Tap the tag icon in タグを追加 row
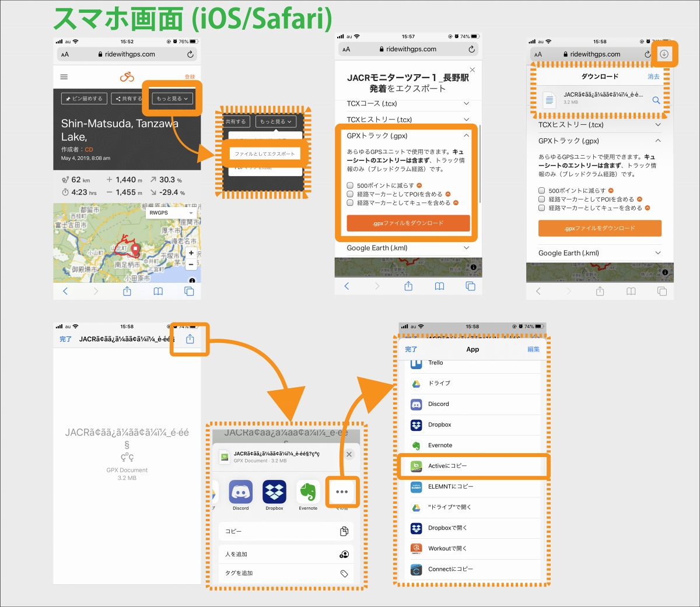Image resolution: width=700 pixels, height=607 pixels. [344, 574]
